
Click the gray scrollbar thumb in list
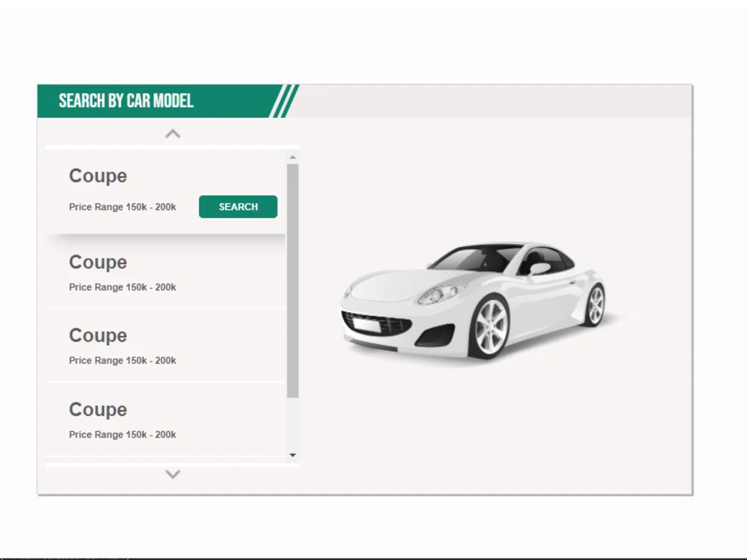293,281
